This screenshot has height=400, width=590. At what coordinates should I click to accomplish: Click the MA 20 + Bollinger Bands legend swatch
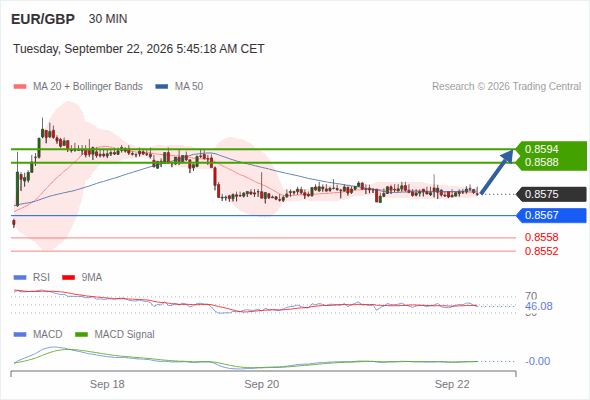point(20,87)
